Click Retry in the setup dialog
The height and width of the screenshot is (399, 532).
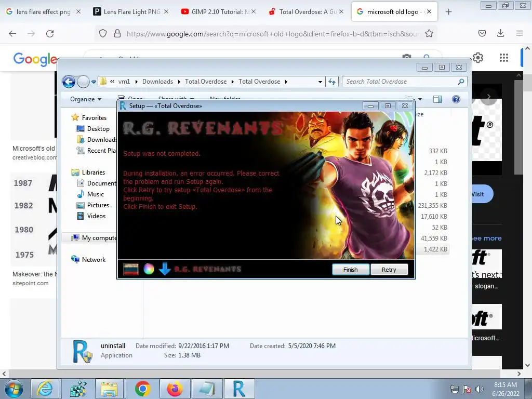[389, 270]
